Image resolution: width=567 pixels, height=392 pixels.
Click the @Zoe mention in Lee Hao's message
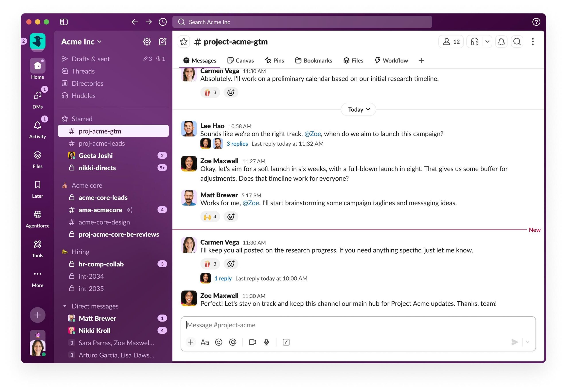coord(312,134)
